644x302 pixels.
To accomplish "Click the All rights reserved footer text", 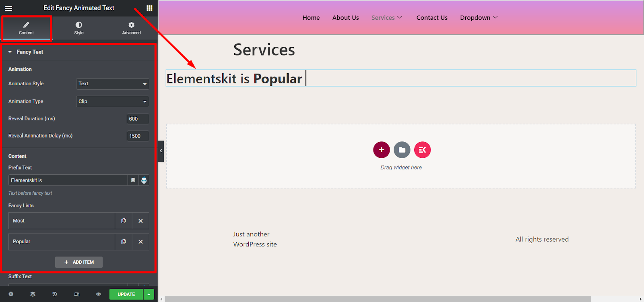I will click(x=542, y=239).
